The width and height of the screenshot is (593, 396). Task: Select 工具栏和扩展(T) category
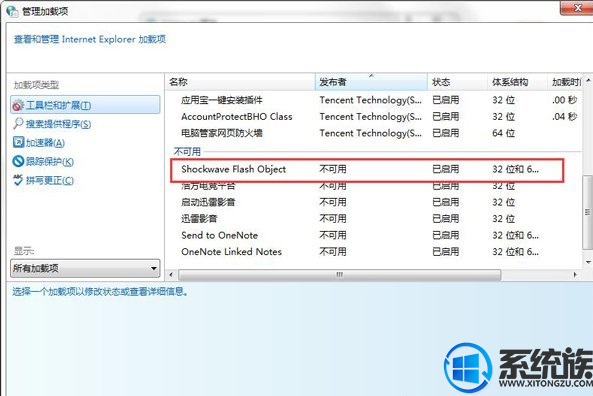click(85, 105)
